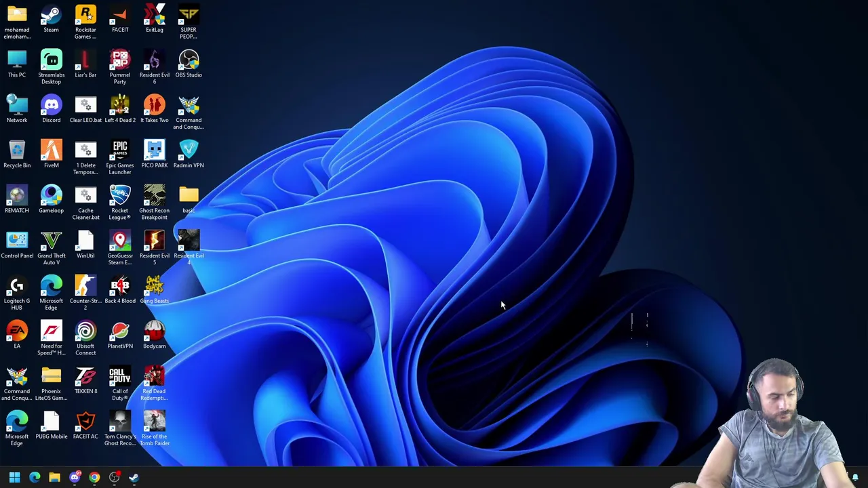The image size is (868, 488).
Task: Select the Phoenix LiteOS Gaming folder
Action: coord(51,384)
